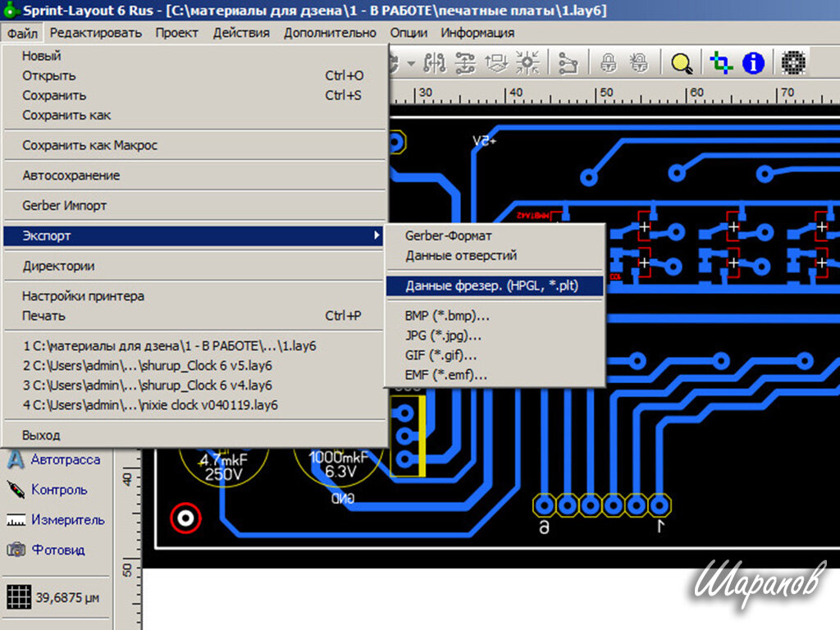This screenshot has width=840, height=630.
Task: Open the blue info panel icon
Action: (x=753, y=62)
